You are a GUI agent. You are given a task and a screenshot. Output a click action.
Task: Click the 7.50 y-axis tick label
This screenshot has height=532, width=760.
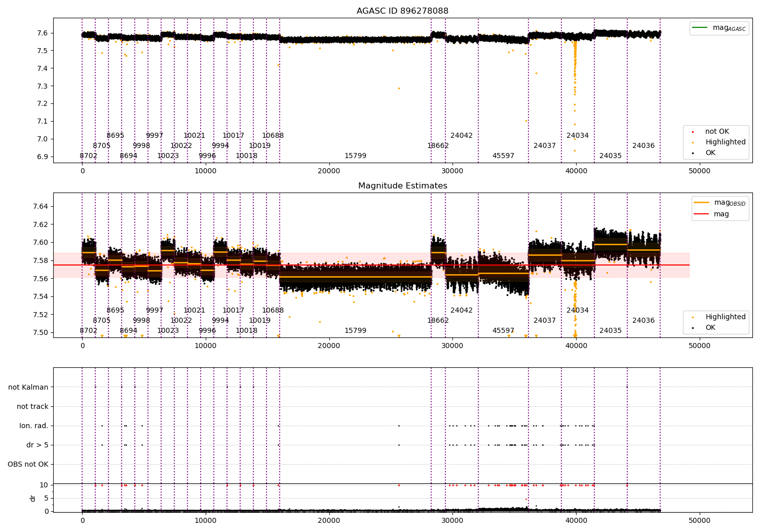(41, 332)
